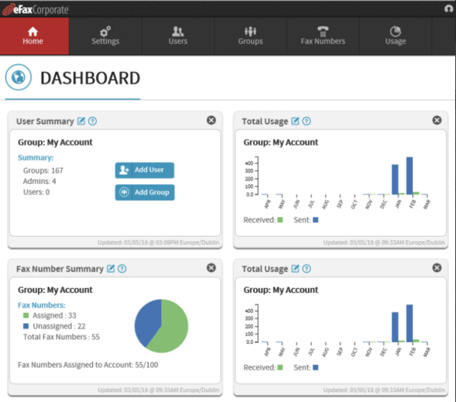456x402 pixels.
Task: Switch to the Usage tab
Action: coord(395,36)
